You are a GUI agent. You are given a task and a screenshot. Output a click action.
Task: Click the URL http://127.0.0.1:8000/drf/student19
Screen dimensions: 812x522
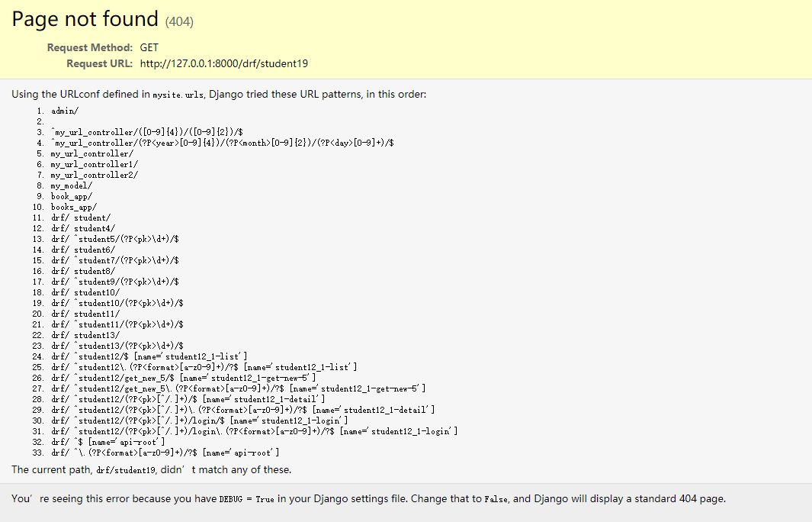click(x=223, y=64)
